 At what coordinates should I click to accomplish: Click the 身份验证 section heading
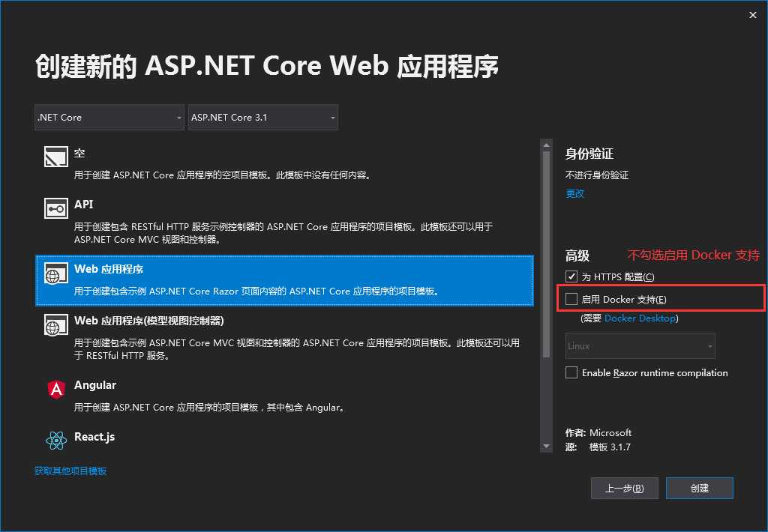[x=589, y=154]
